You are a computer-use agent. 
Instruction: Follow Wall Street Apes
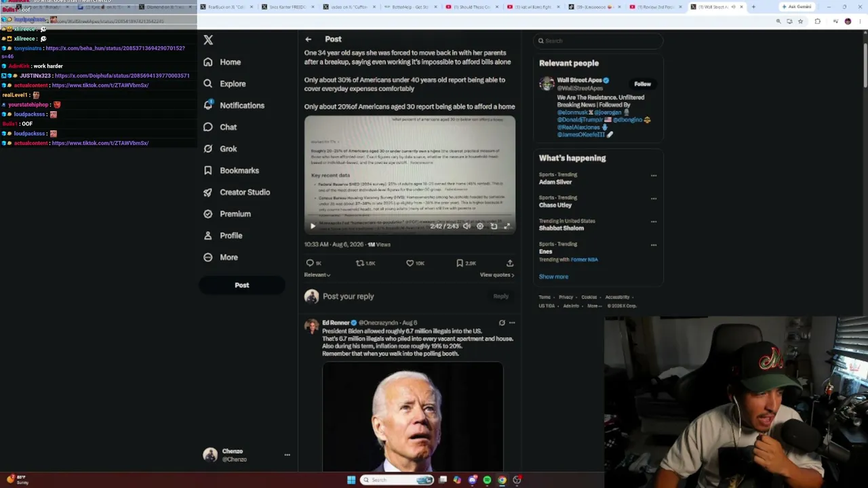tap(642, 84)
